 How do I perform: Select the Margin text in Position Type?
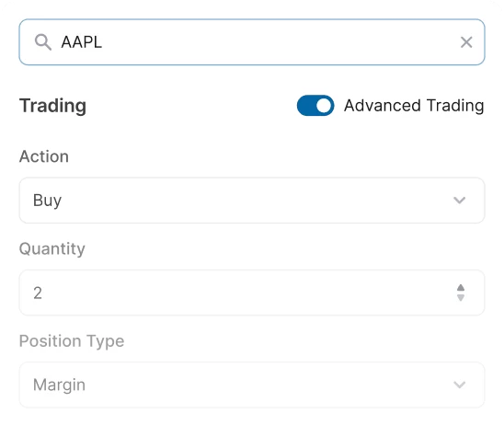coord(59,385)
